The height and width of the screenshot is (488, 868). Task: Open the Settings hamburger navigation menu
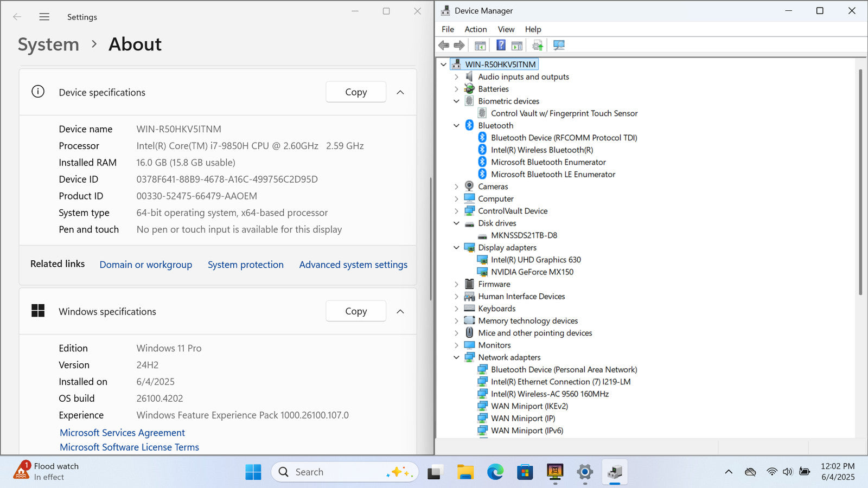(x=44, y=17)
